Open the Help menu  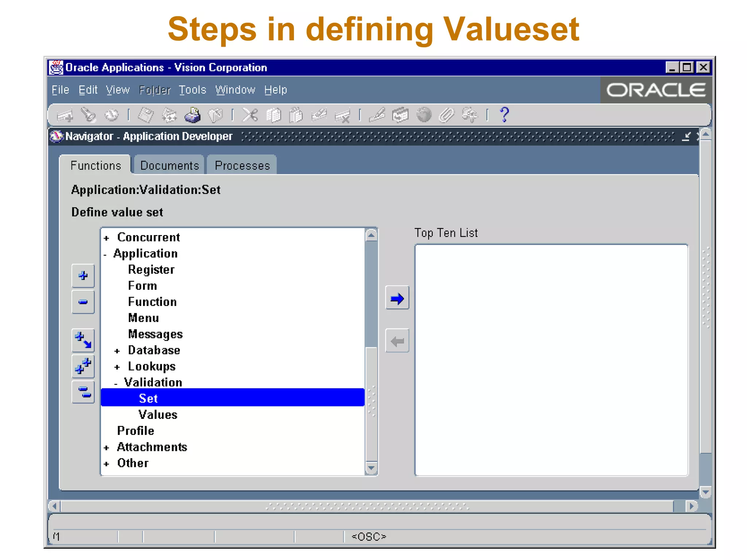point(275,90)
